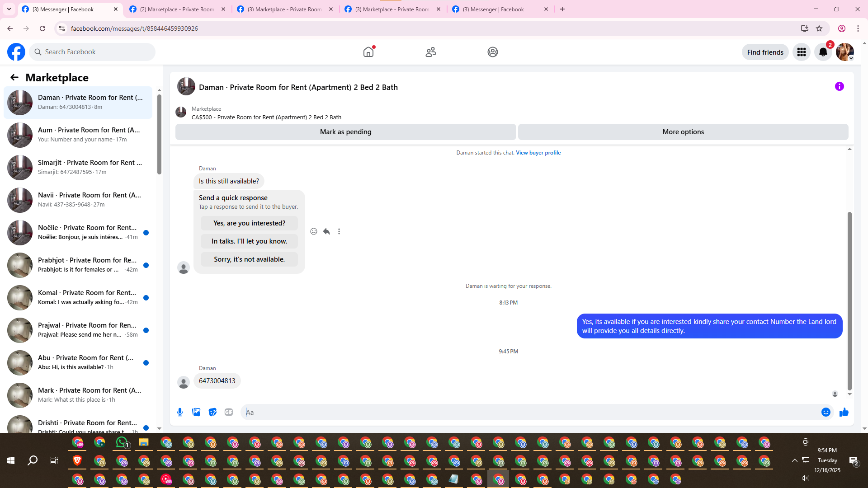This screenshot has height=488, width=868.
Task: Reply to the quick response message
Action: (326, 231)
